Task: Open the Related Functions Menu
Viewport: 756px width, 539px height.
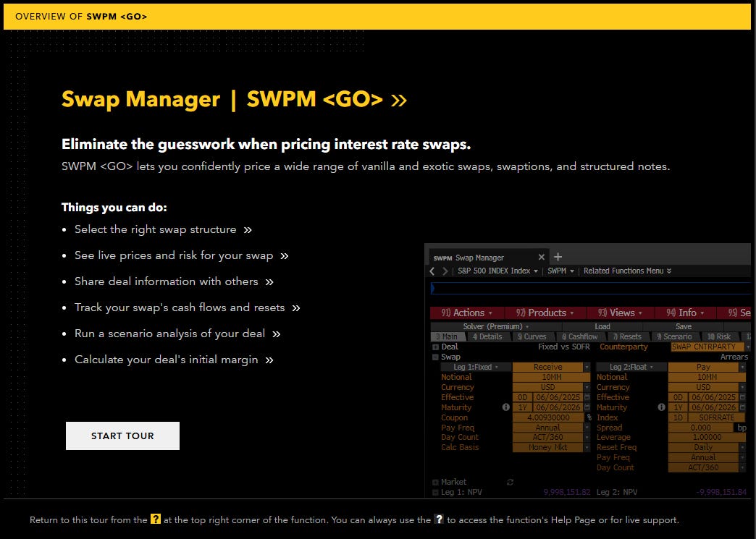Action: click(x=627, y=271)
